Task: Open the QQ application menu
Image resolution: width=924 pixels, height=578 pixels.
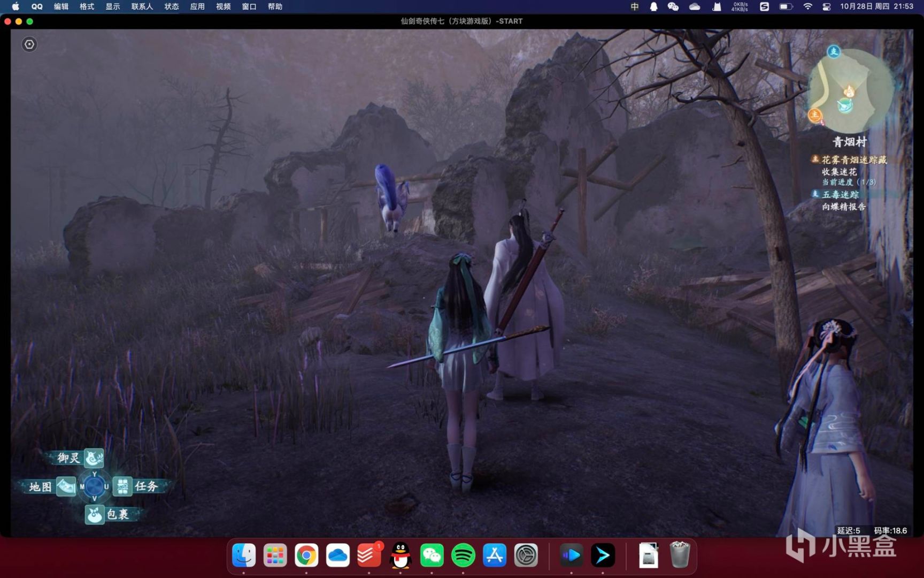Action: 37,6
